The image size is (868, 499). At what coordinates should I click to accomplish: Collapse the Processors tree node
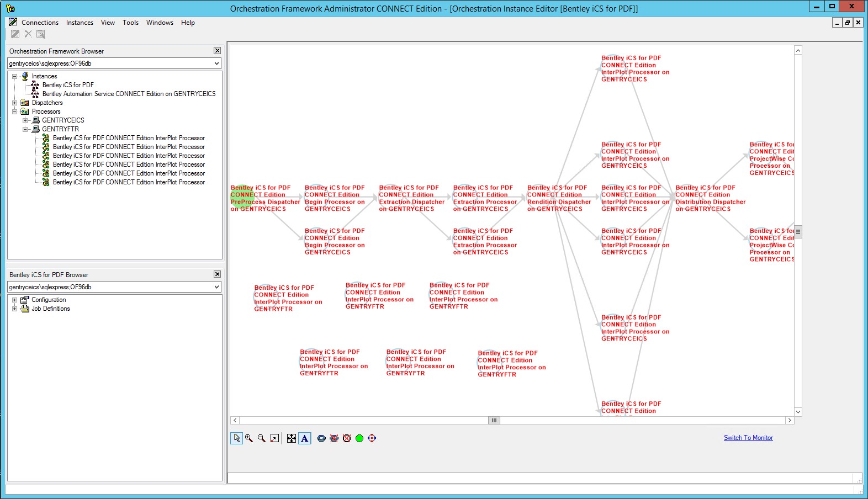pyautogui.click(x=15, y=112)
